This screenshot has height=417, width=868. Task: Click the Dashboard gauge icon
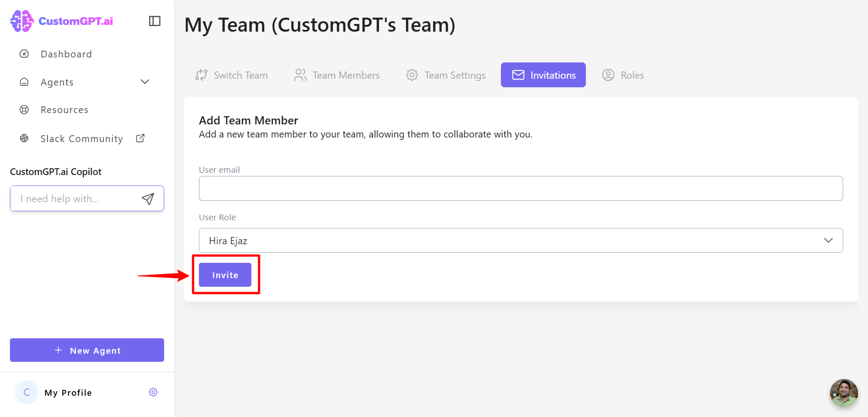(24, 54)
